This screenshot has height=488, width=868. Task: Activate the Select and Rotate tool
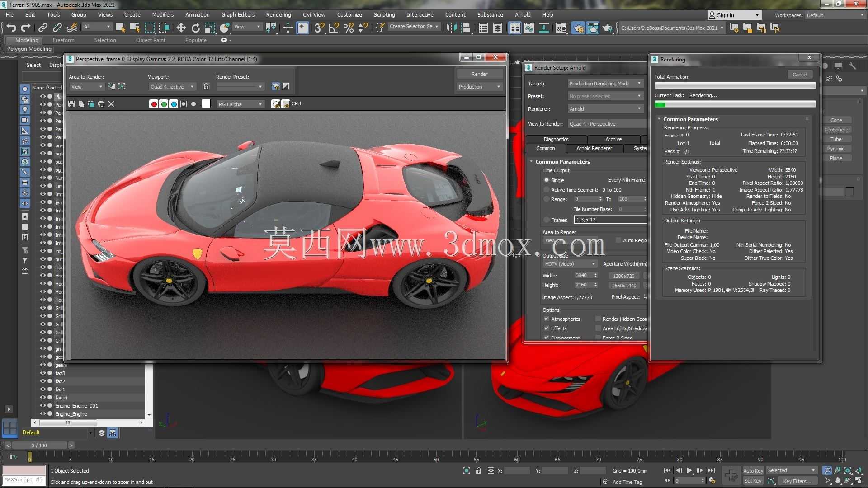coord(196,28)
